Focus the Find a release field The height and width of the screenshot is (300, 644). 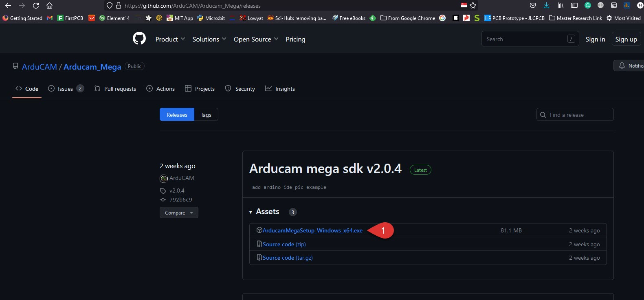pyautogui.click(x=578, y=115)
